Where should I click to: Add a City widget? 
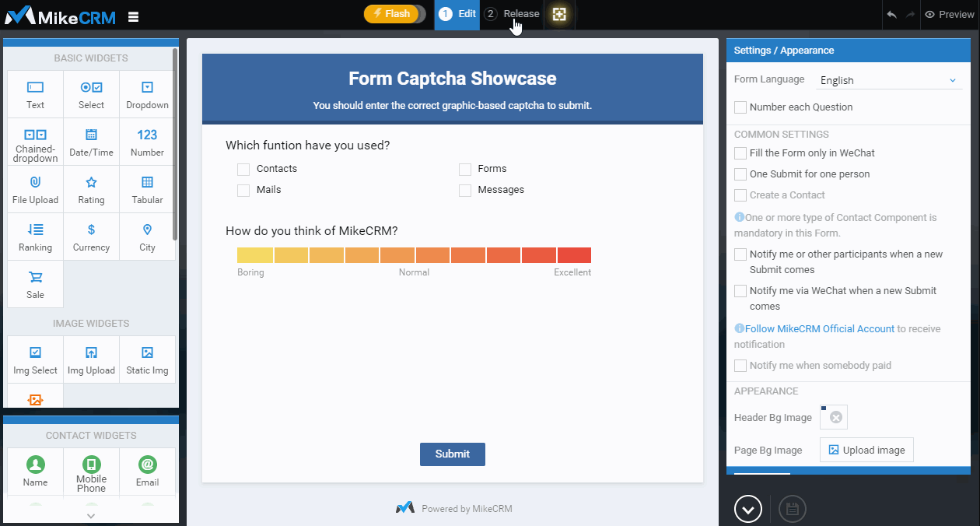(147, 237)
